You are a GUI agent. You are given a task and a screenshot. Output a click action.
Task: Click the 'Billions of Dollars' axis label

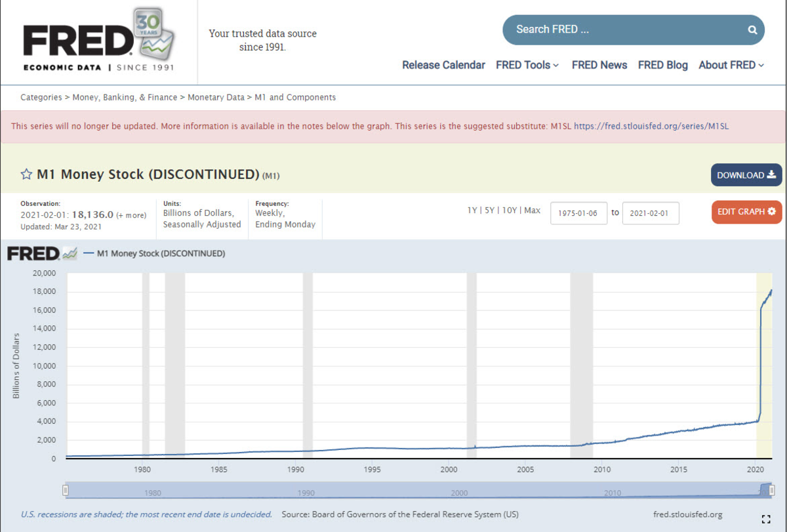pyautogui.click(x=16, y=366)
